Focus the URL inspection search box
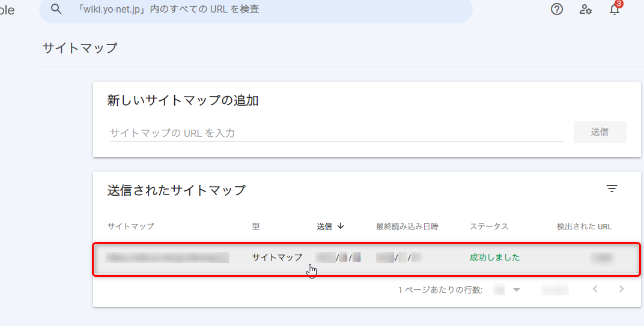The height and width of the screenshot is (326, 644). pyautogui.click(x=264, y=10)
